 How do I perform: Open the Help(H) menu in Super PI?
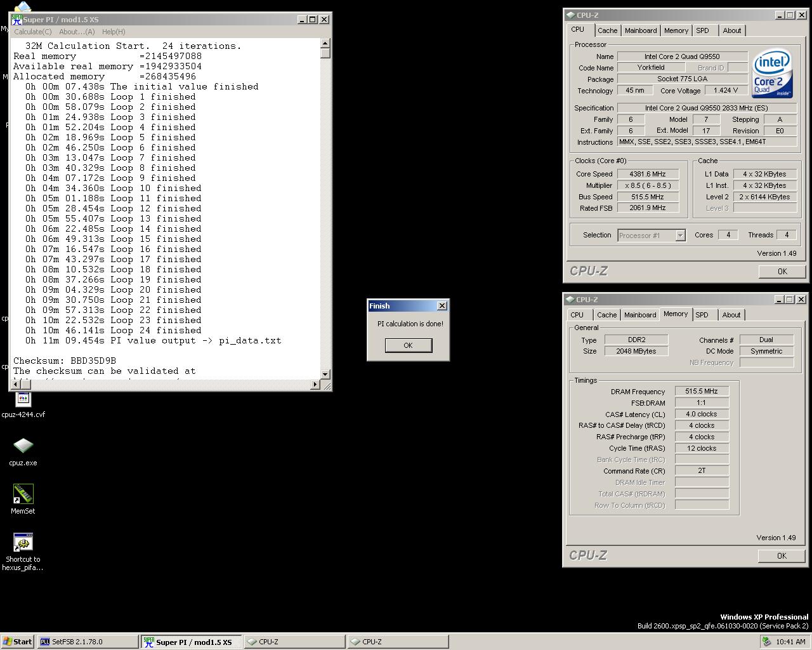[114, 32]
